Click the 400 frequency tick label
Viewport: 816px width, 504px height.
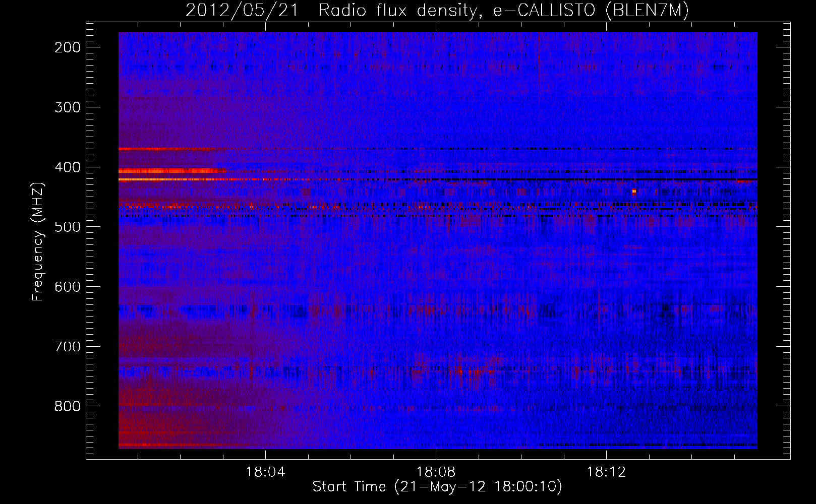coord(68,167)
